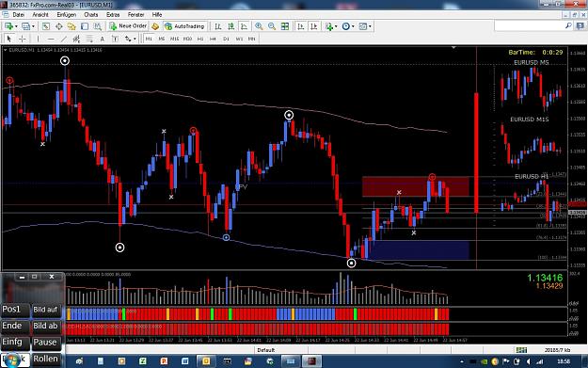Tile chart windows icon
This screenshot has height=368, width=588.
tap(285, 26)
